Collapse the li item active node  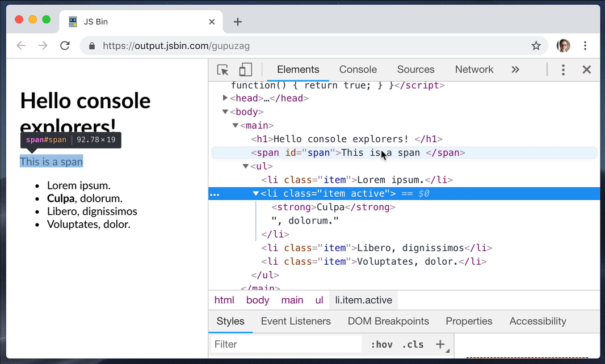[x=255, y=193]
